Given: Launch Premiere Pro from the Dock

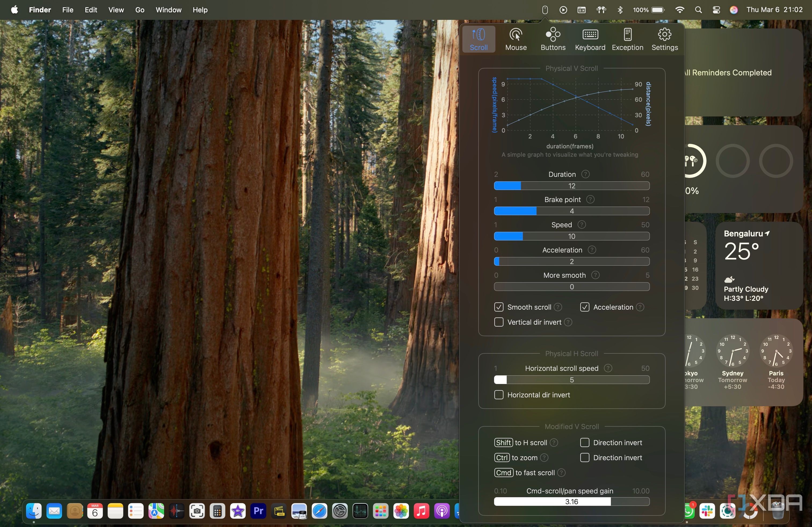Looking at the screenshot, I should click(x=258, y=511).
